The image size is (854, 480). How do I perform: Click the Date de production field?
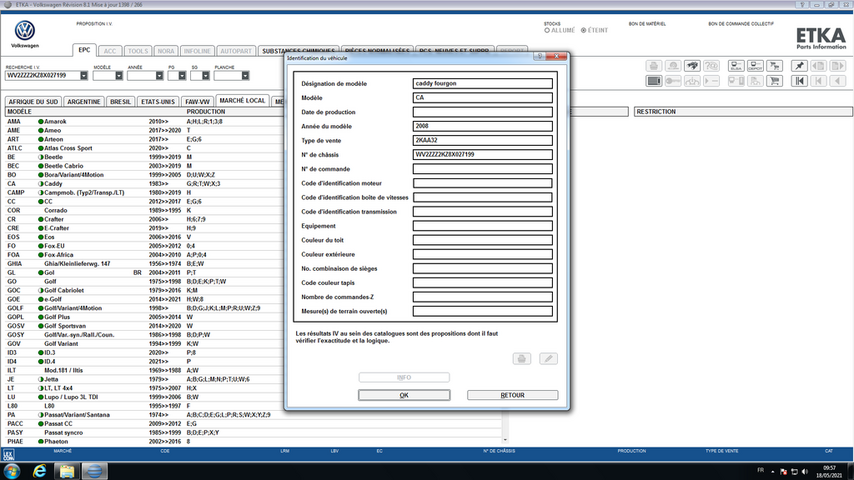(483, 112)
